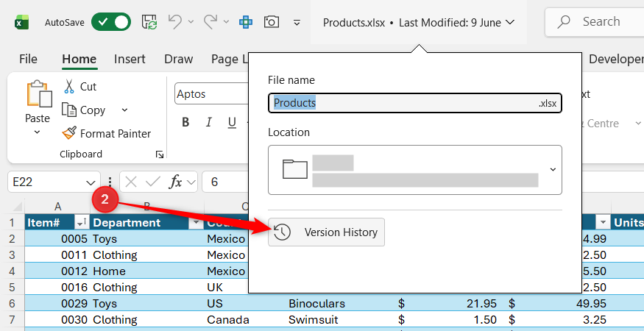
Task: Click the Toys cell in row 2
Action: [147, 238]
